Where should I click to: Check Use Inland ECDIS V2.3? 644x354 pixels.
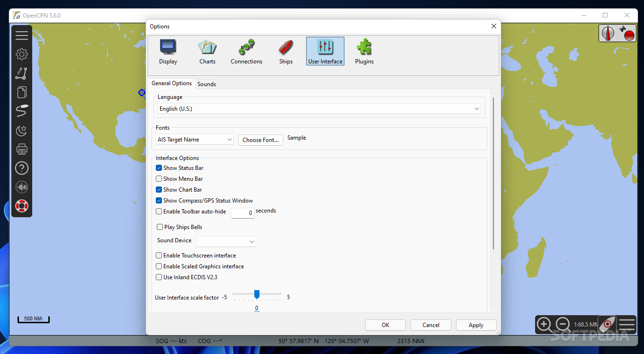click(x=159, y=277)
